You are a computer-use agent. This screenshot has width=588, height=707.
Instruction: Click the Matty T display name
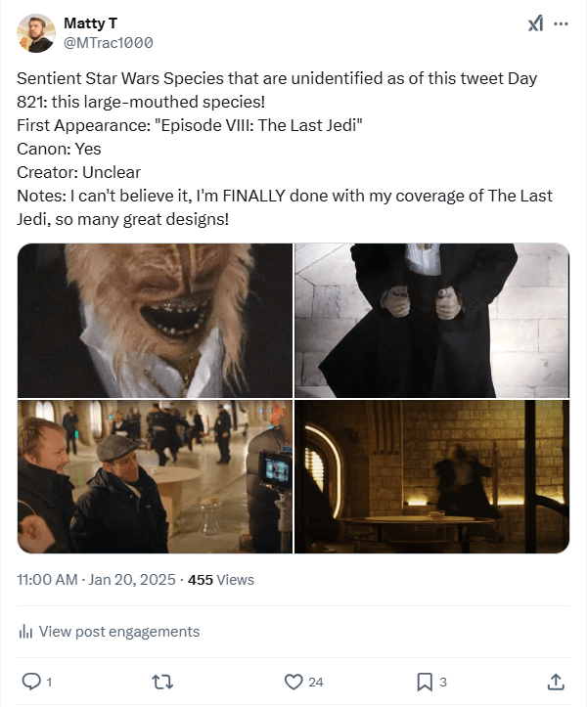point(90,23)
